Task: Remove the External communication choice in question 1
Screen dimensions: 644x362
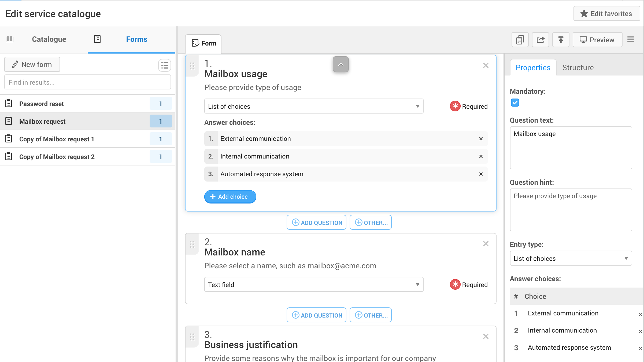Action: (481, 139)
